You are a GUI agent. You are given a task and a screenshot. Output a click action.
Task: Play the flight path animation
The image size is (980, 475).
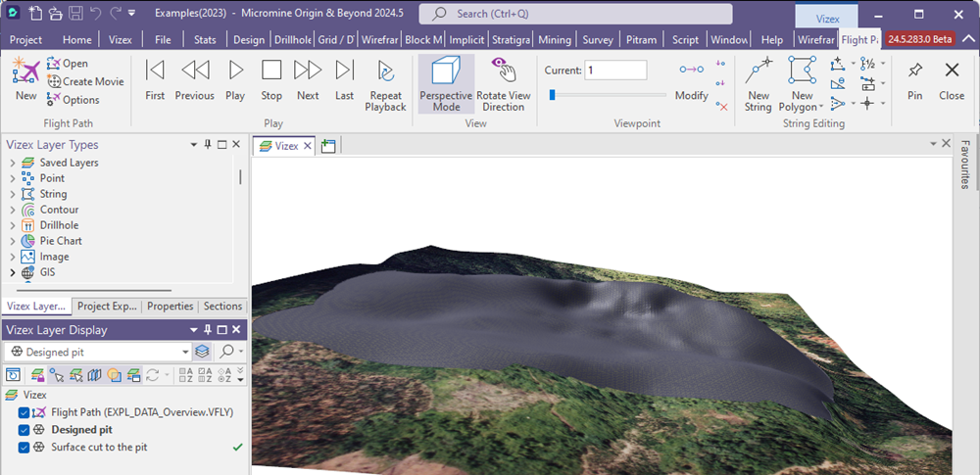point(235,71)
